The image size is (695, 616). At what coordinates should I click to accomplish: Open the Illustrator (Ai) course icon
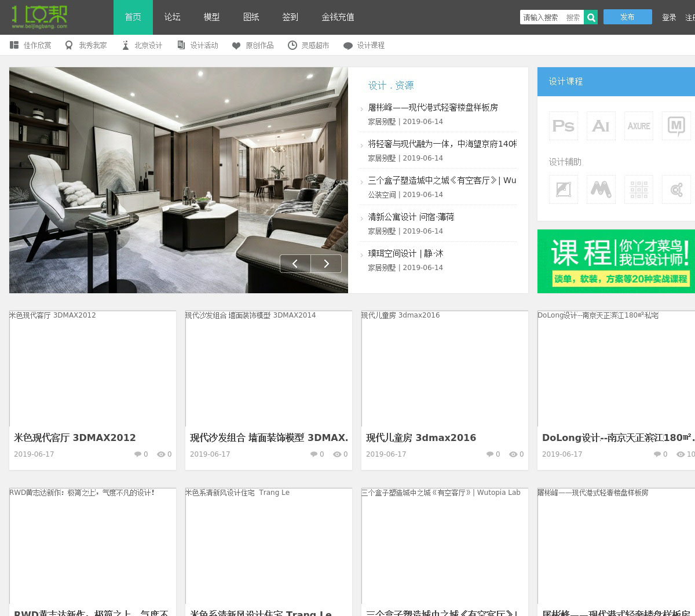[601, 126]
